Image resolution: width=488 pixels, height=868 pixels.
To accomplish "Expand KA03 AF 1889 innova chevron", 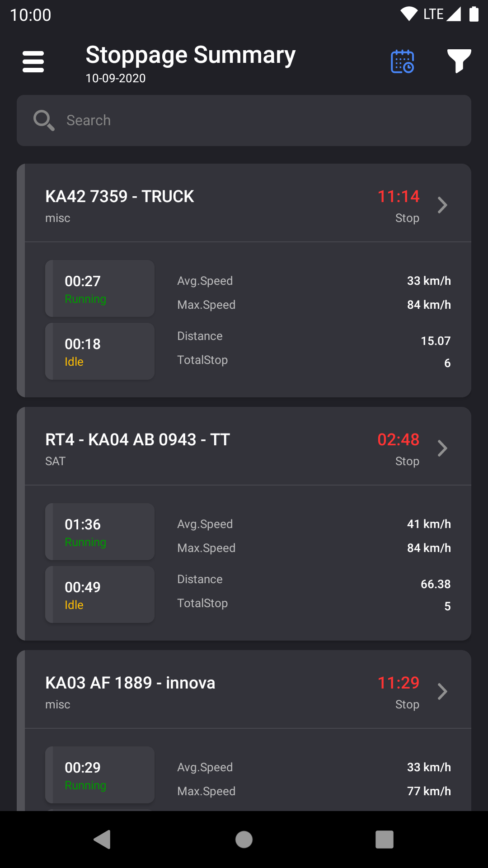I will [x=442, y=692].
